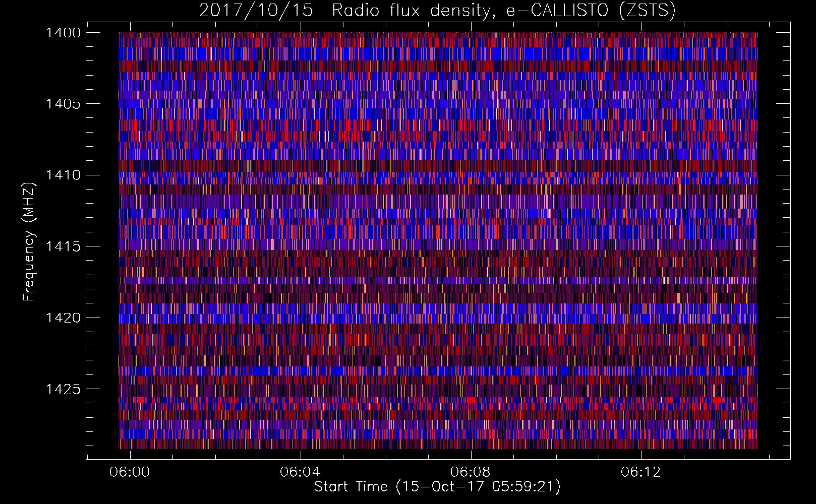Select the 1420 frequency tick label
Screen dimensions: 816x504
pos(63,318)
